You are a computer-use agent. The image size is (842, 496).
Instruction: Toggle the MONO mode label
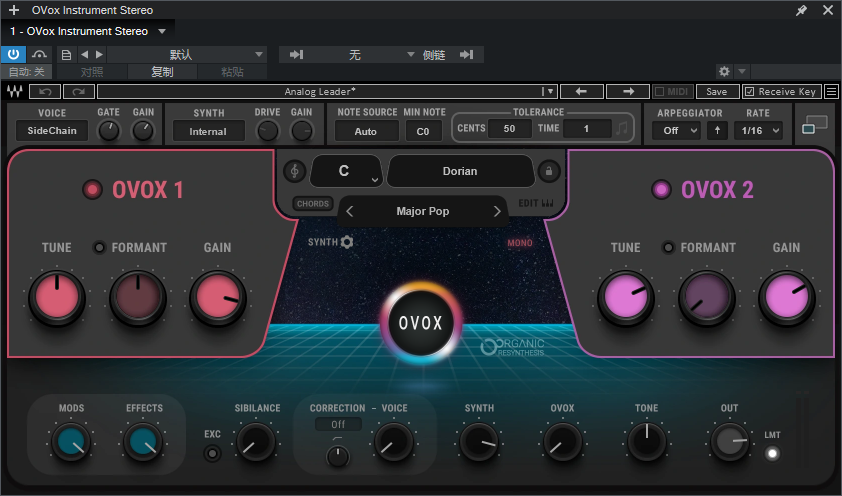click(x=520, y=243)
